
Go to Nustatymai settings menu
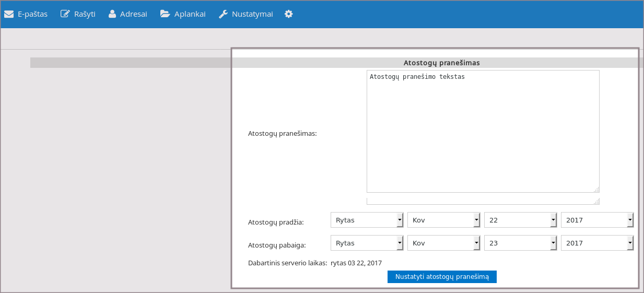[252, 14]
